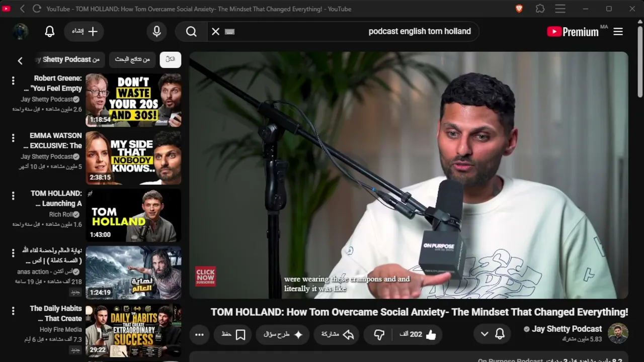The image size is (644, 362).
Task: Open the Holy Fire Media channel link
Action: point(61,329)
